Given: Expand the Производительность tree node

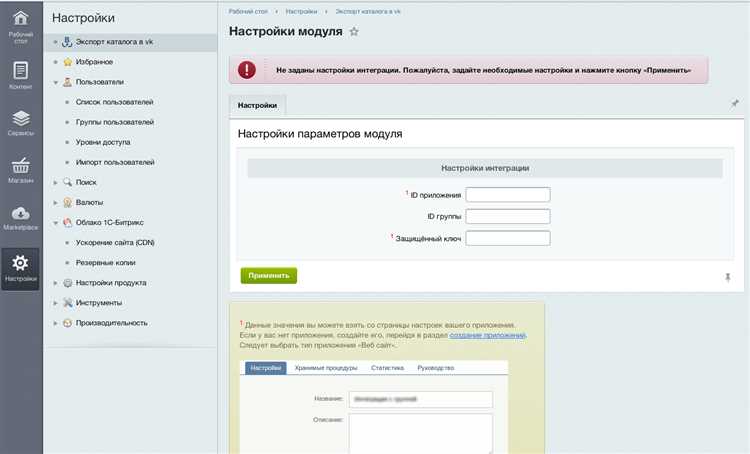Looking at the screenshot, I should click(55, 323).
